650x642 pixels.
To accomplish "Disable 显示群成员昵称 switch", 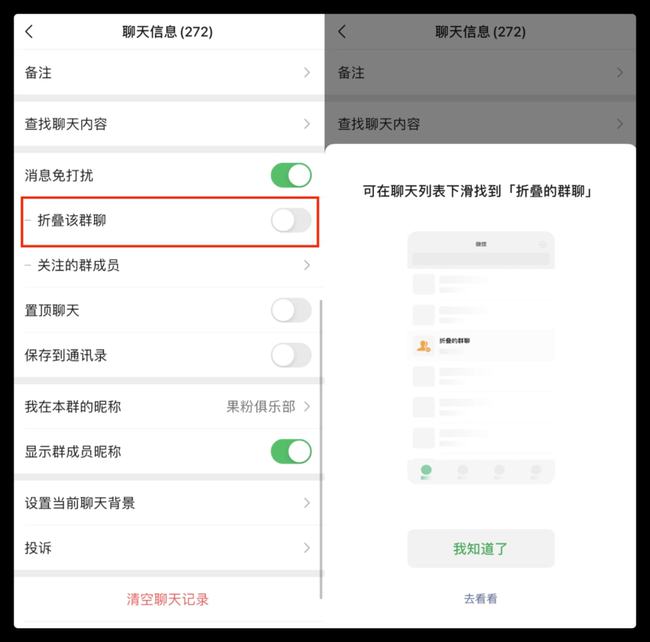I will coord(291,451).
